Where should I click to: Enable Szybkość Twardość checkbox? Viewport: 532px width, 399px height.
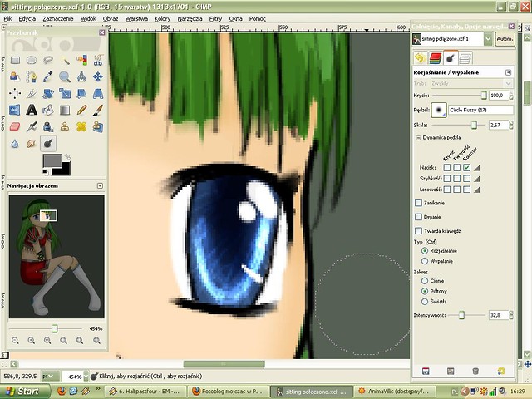point(456,178)
